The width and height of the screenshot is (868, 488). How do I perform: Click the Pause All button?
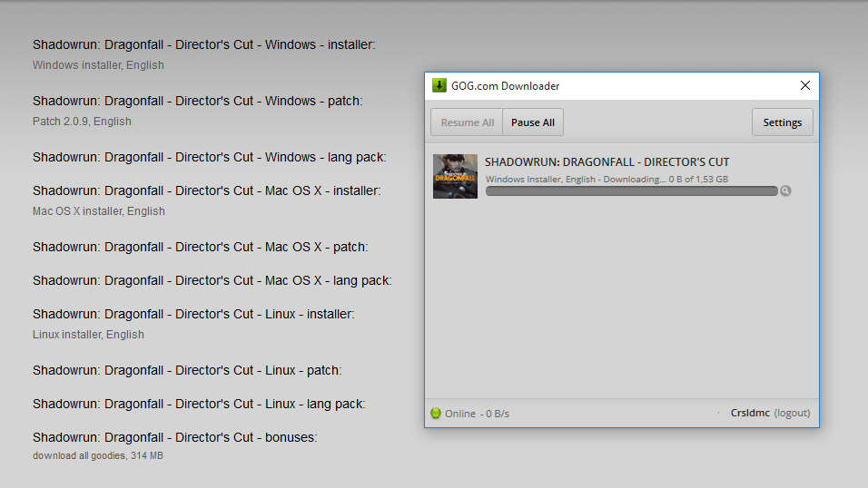pyautogui.click(x=533, y=122)
